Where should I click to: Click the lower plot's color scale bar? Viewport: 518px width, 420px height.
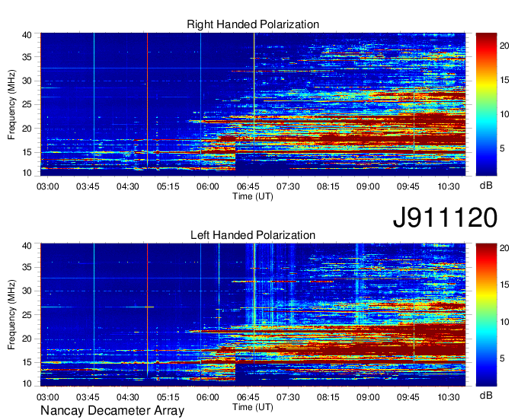[486, 315]
